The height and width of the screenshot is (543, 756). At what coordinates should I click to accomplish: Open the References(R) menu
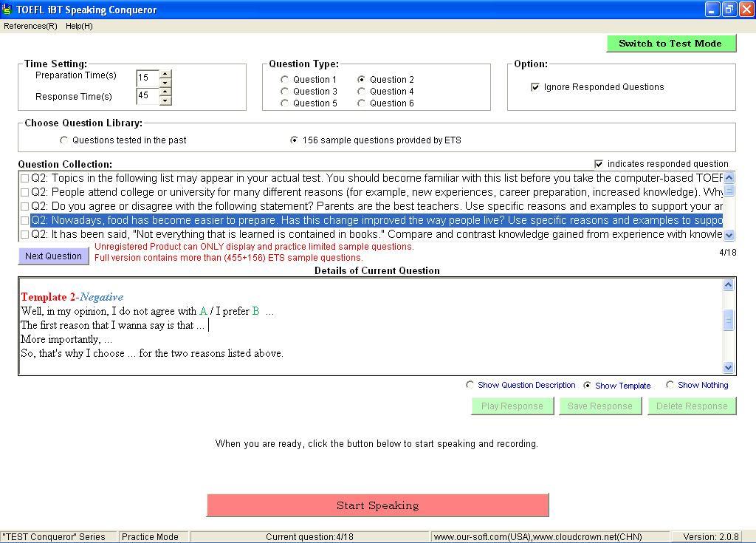[30, 26]
